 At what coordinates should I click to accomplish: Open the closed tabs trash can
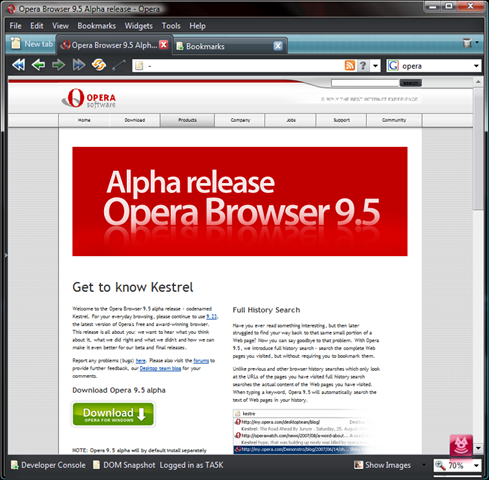467,43
